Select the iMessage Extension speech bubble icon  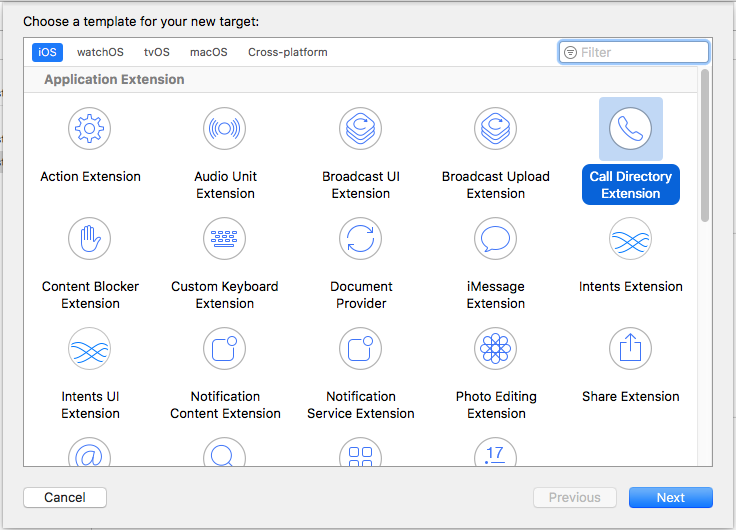coord(495,239)
